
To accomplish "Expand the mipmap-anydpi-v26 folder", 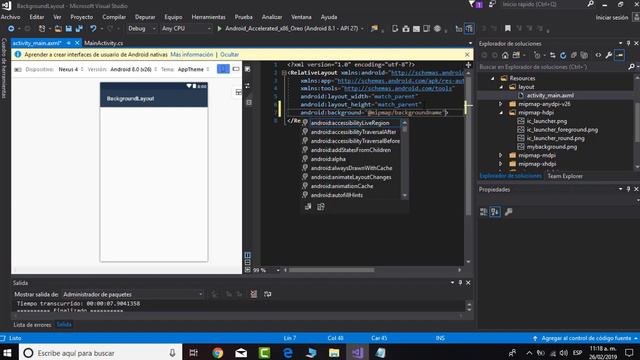I will click(501, 104).
